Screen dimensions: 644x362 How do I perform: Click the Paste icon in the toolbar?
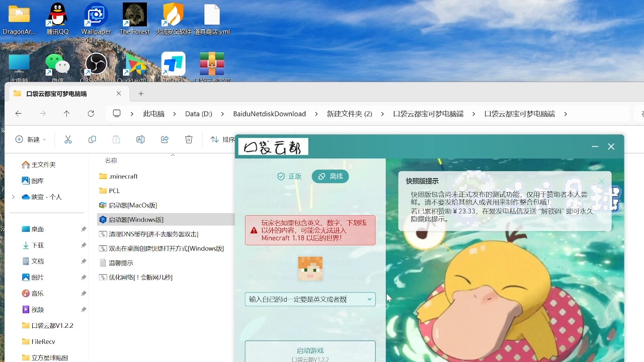point(116,139)
